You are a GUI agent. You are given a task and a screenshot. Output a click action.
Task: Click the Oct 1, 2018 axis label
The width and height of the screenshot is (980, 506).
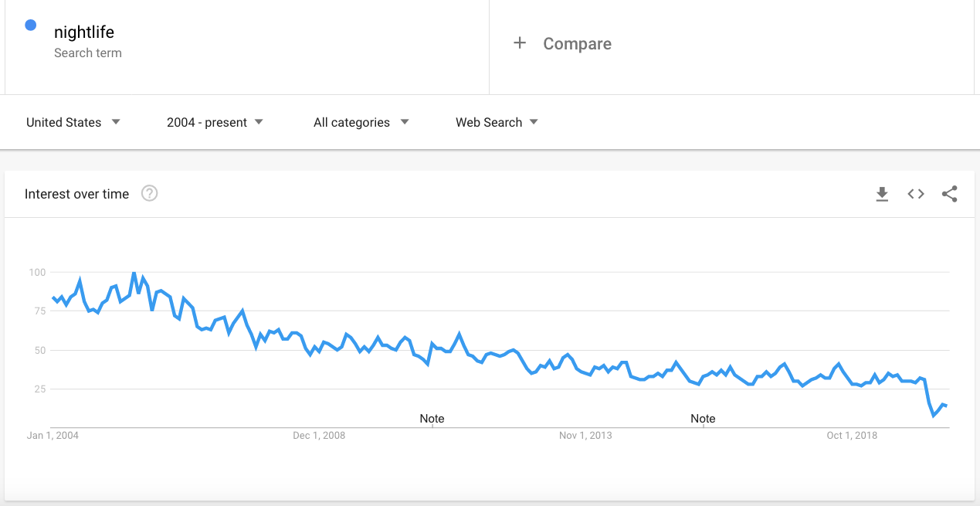(x=852, y=436)
